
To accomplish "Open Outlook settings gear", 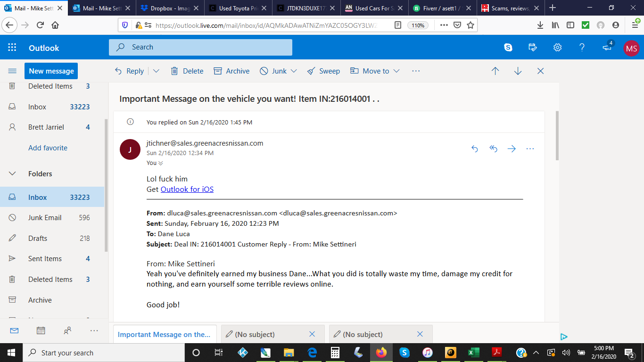I will tap(557, 48).
